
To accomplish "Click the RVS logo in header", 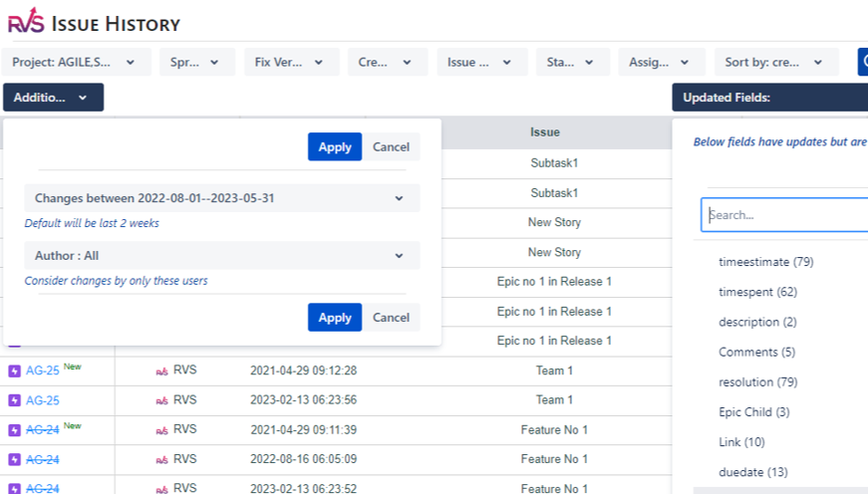I will 26,23.
